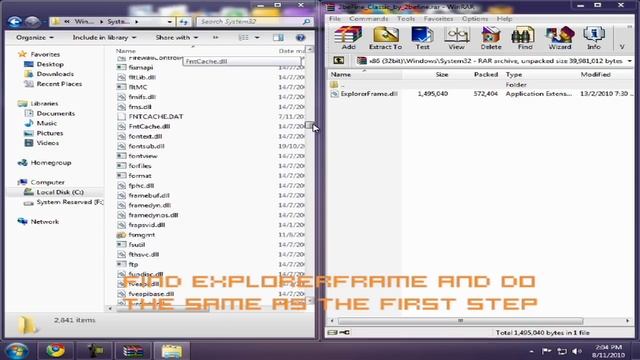Open the Options menu in WinRAR
640x360 pixels.
(475, 19)
